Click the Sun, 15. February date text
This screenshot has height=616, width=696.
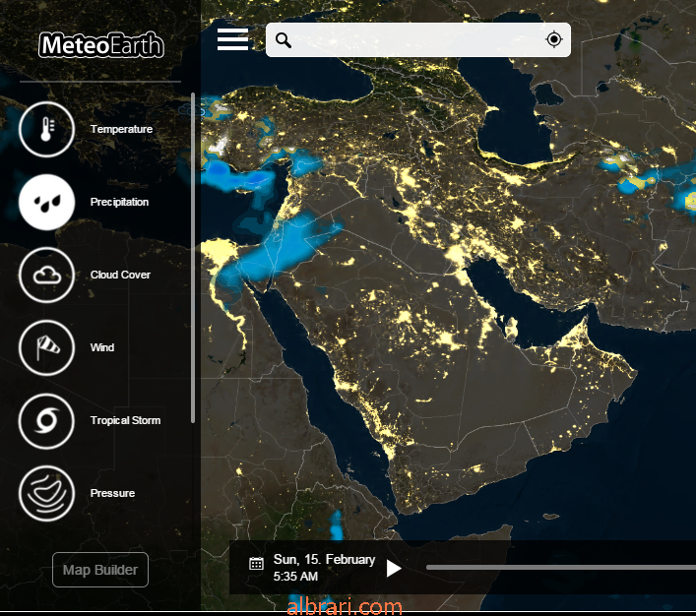[325, 560]
